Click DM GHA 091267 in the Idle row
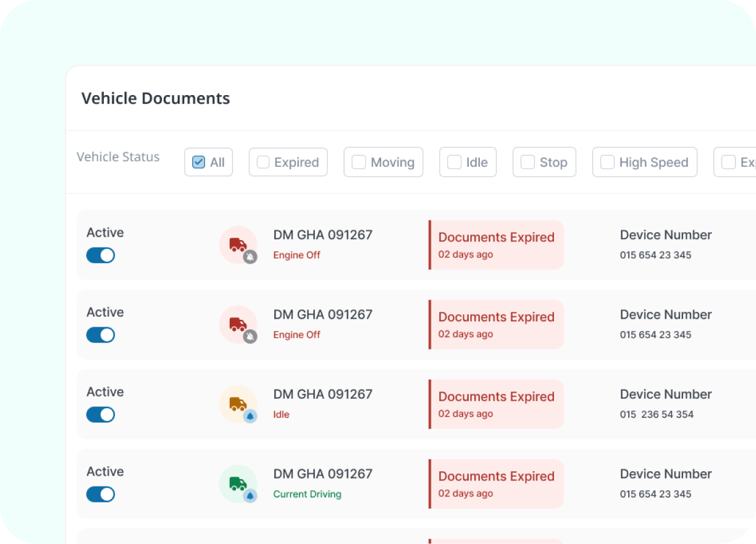This screenshot has height=544, width=756. 323,394
